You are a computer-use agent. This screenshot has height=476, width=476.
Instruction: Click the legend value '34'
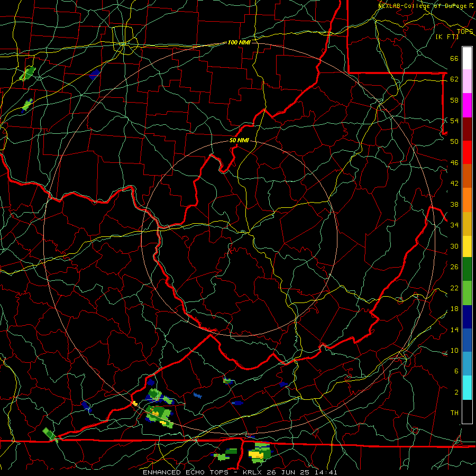(x=454, y=225)
